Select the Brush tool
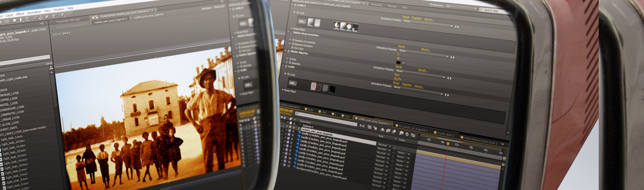The image size is (644, 190). (35, 18)
